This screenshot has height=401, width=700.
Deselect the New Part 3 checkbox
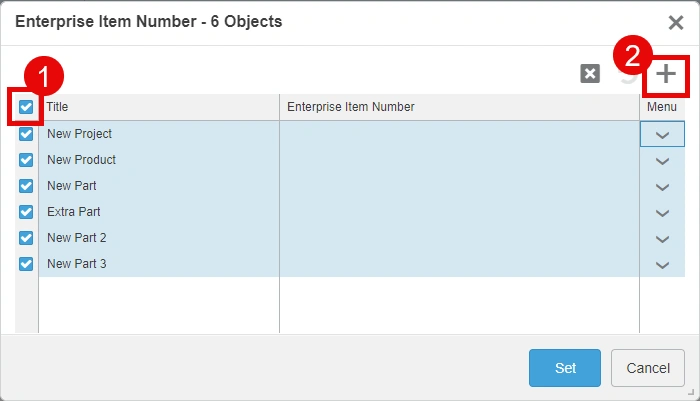[x=26, y=264]
